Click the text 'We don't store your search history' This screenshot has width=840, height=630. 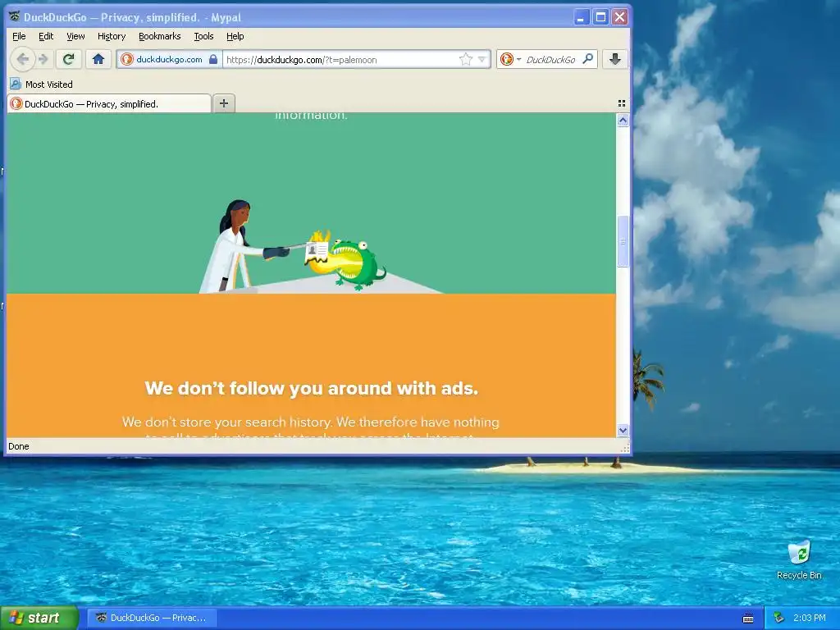[227, 422]
